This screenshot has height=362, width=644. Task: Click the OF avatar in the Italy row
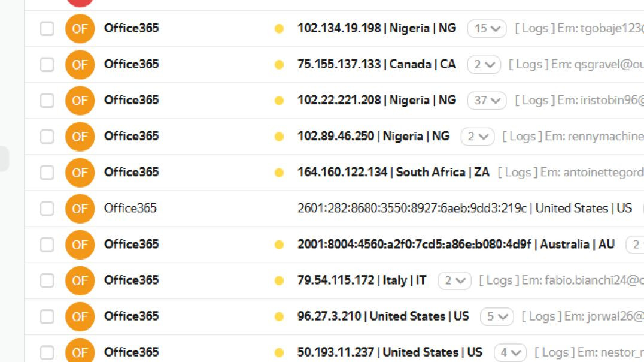[80, 280]
